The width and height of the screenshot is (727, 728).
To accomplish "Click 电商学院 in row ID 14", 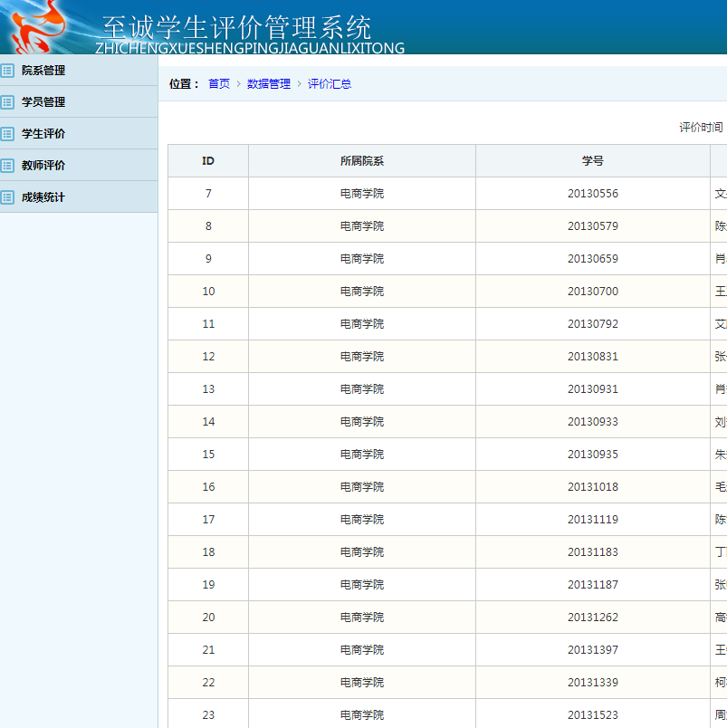I will click(x=362, y=422).
